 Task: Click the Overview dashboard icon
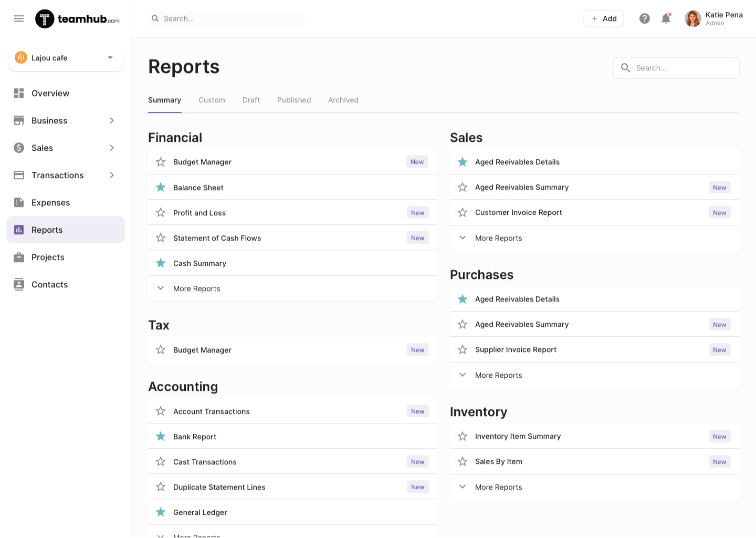coord(19,93)
